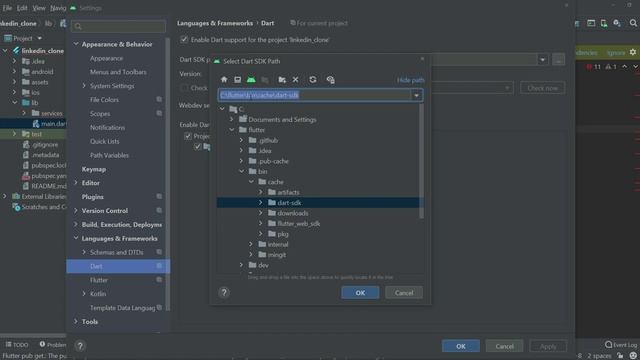Open TODO tool window
This screenshot has height=360, width=640.
(17, 345)
